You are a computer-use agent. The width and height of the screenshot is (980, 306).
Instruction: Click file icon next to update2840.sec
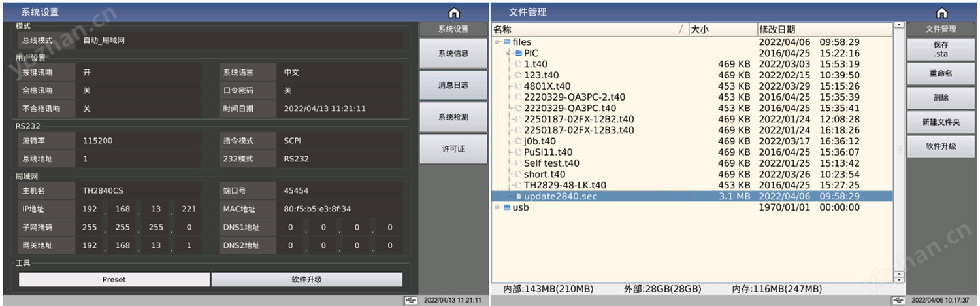(519, 196)
